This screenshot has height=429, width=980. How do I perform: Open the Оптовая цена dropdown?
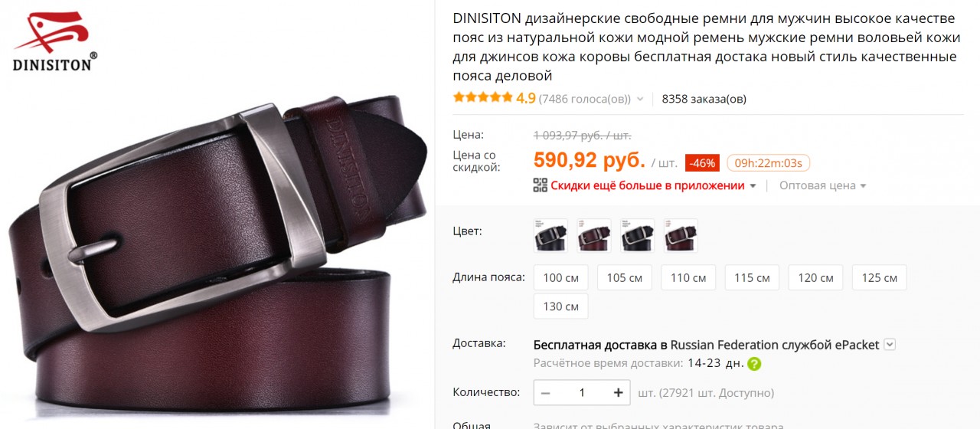coord(822,185)
